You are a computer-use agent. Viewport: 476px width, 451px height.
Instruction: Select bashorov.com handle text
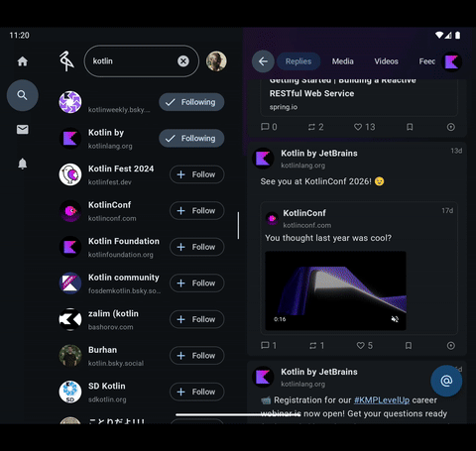(111, 327)
